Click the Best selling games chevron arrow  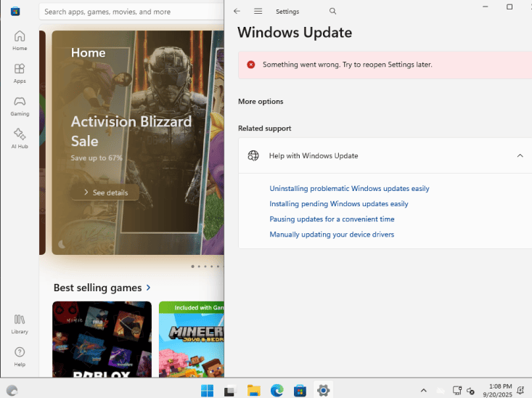148,288
